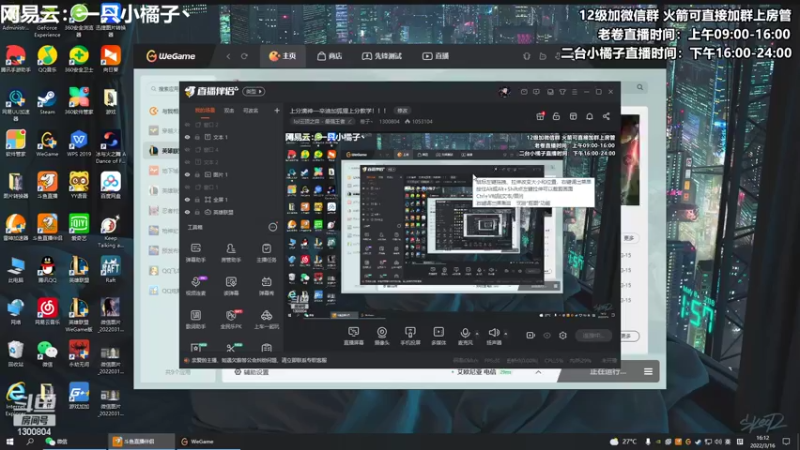Expand the speaker options arrow
800x450 pixels.
click(506, 334)
